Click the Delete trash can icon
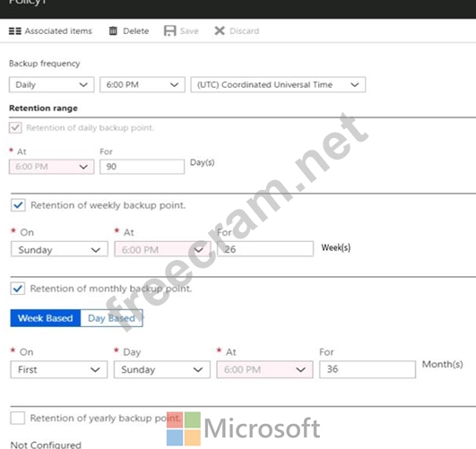Screen dimensions: 476x449 tap(113, 30)
